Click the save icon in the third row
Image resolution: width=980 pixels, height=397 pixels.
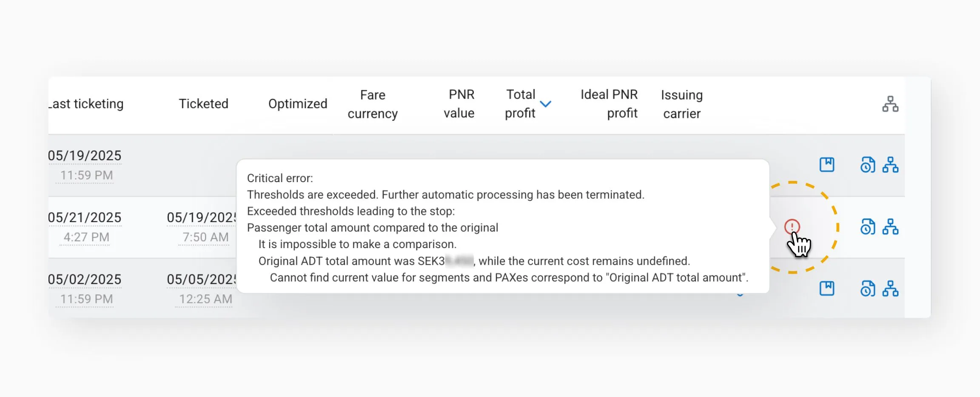coord(827,288)
